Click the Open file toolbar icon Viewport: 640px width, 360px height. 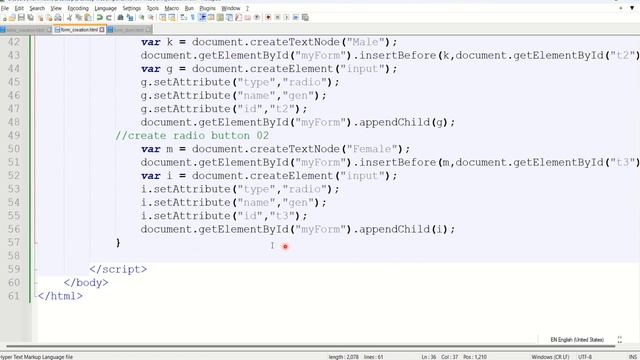click(x=12, y=18)
